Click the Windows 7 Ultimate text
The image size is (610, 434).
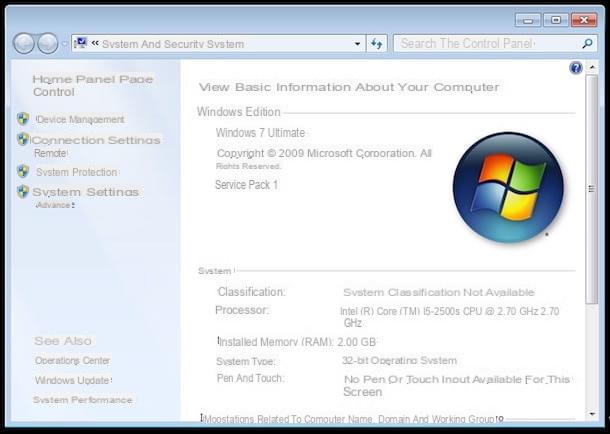pyautogui.click(x=260, y=133)
